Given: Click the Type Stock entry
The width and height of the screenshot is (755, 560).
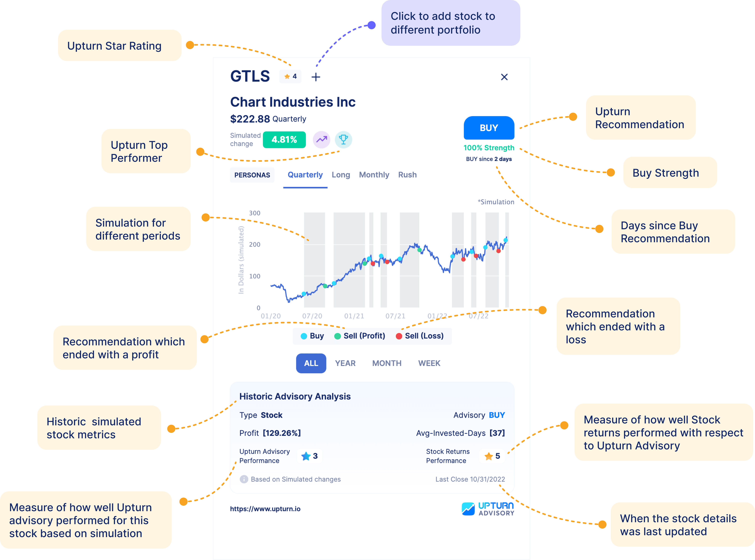Looking at the screenshot, I should 261,415.
